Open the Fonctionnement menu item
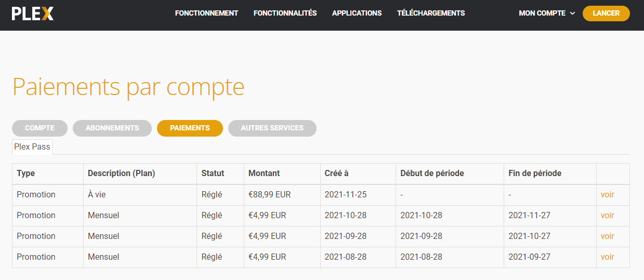644x280 pixels. (x=206, y=14)
